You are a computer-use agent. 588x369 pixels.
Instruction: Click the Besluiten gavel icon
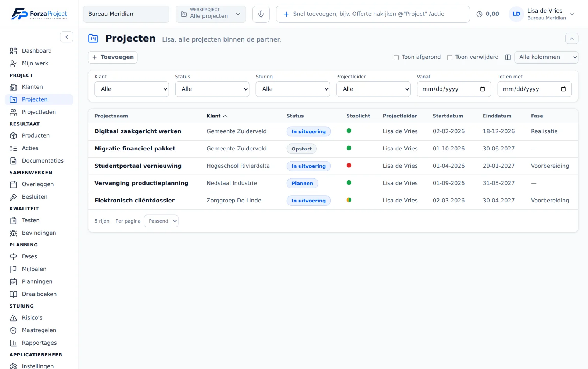13,197
